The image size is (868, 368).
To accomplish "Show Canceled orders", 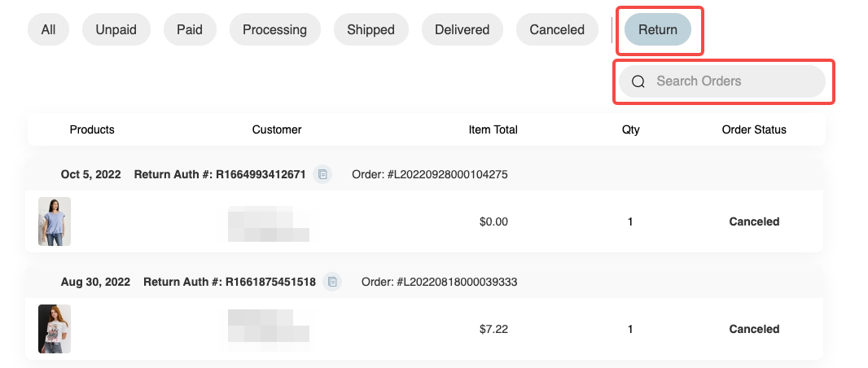I will pyautogui.click(x=557, y=30).
